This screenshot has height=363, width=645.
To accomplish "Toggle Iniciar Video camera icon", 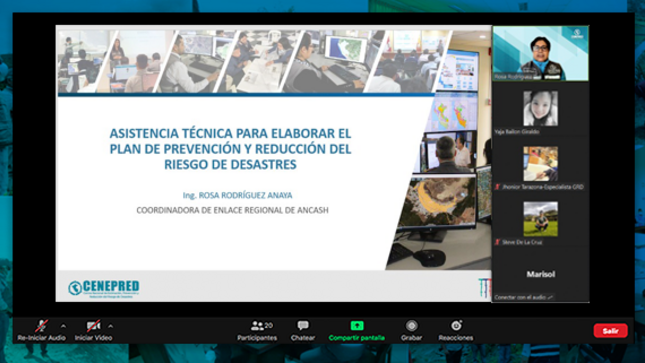I will pos(93,326).
